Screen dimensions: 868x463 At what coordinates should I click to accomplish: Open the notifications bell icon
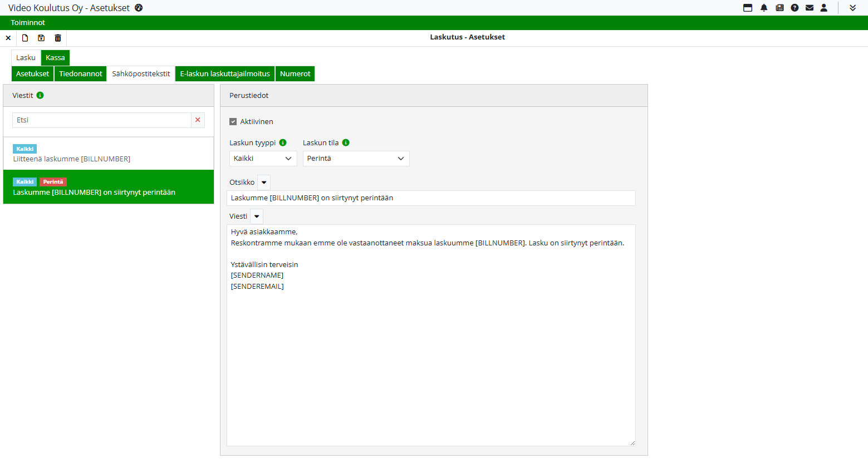point(764,8)
